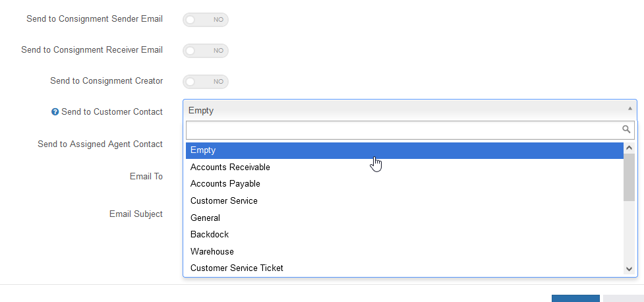Click the dropdown list scrollbar thumb
Screen dimensions: 644x302
click(x=629, y=177)
